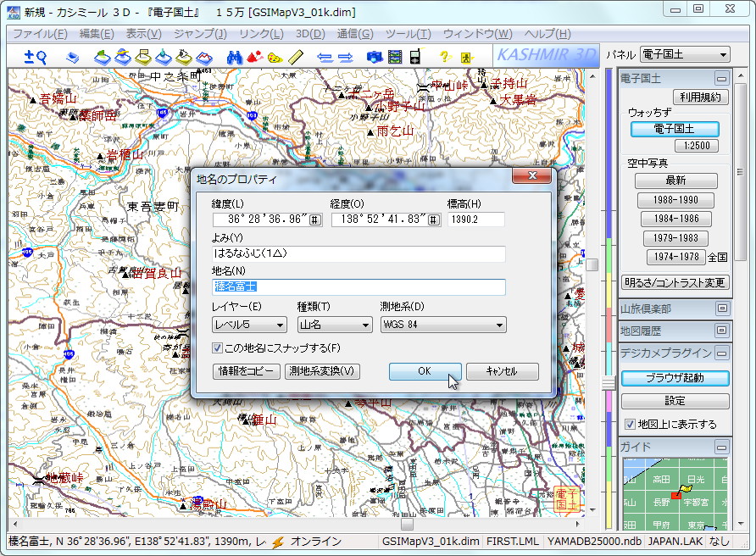
Task: Open the パネル dropdown showing 電子国土
Action: 685,54
